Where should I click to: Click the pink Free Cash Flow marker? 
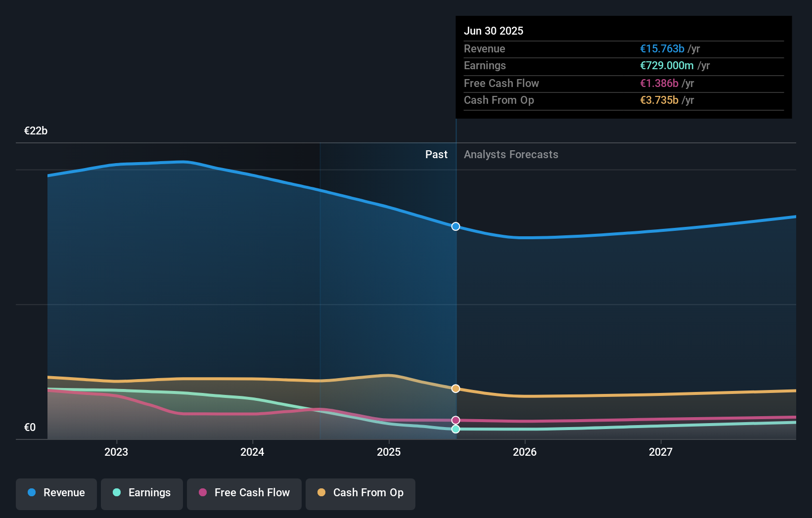click(455, 420)
